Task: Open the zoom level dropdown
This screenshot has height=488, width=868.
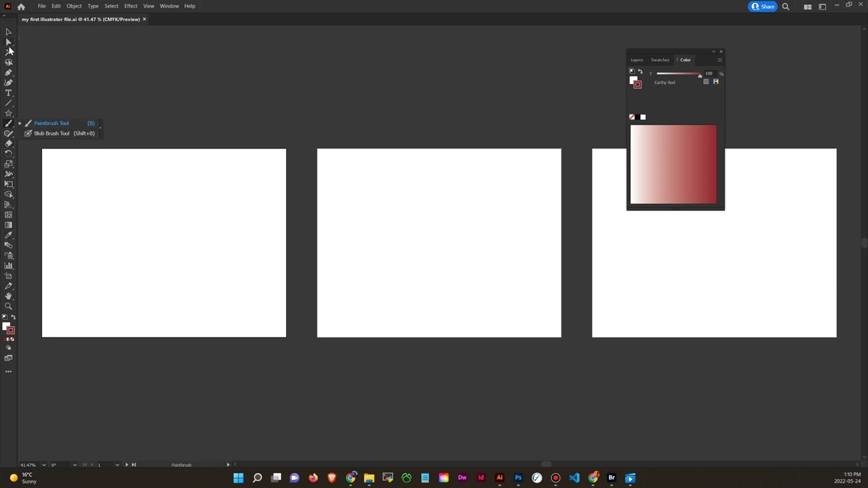Action: pos(44,465)
